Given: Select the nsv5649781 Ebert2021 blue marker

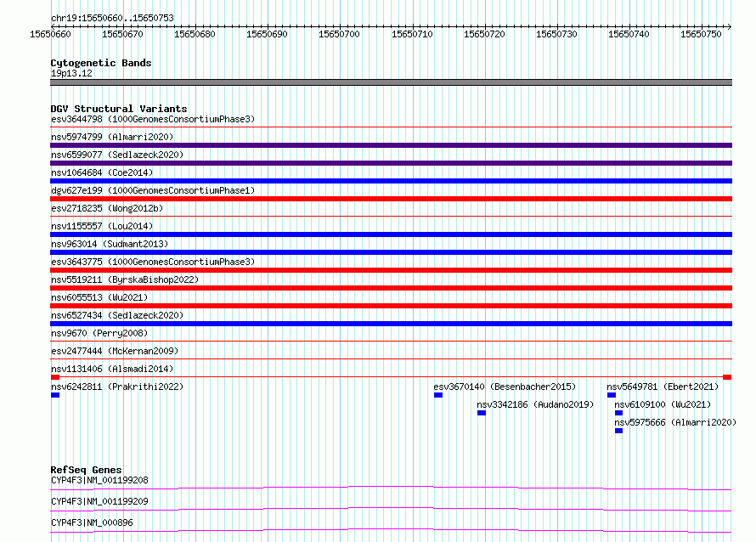Looking at the screenshot, I should 612,395.
